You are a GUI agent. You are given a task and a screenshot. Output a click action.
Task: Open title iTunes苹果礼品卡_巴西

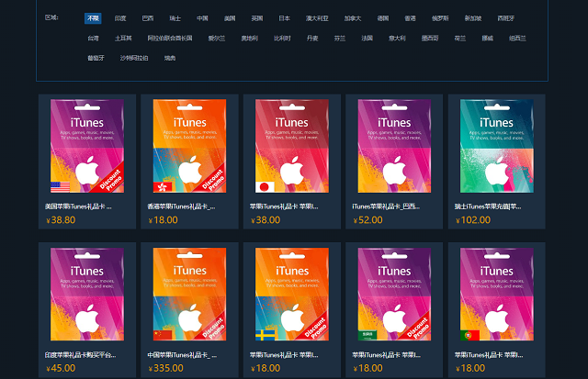pos(386,206)
